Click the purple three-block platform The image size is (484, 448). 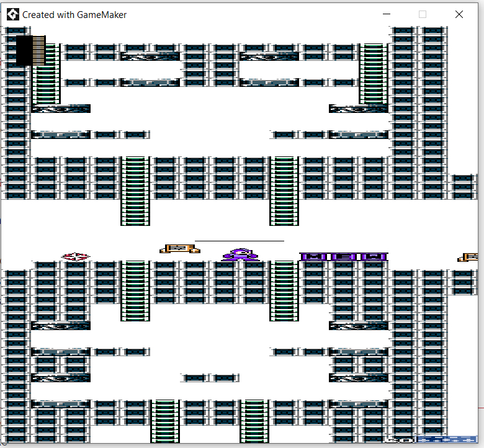click(344, 256)
